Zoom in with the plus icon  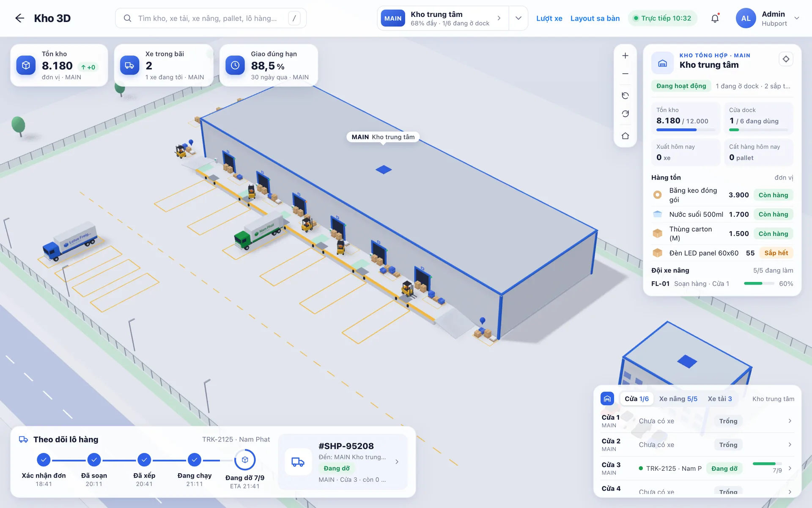coord(625,55)
